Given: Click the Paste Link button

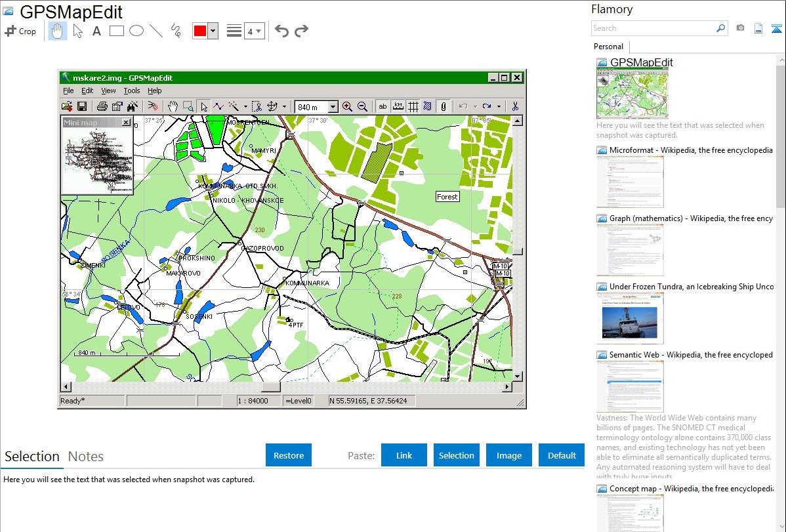Looking at the screenshot, I should [x=404, y=455].
